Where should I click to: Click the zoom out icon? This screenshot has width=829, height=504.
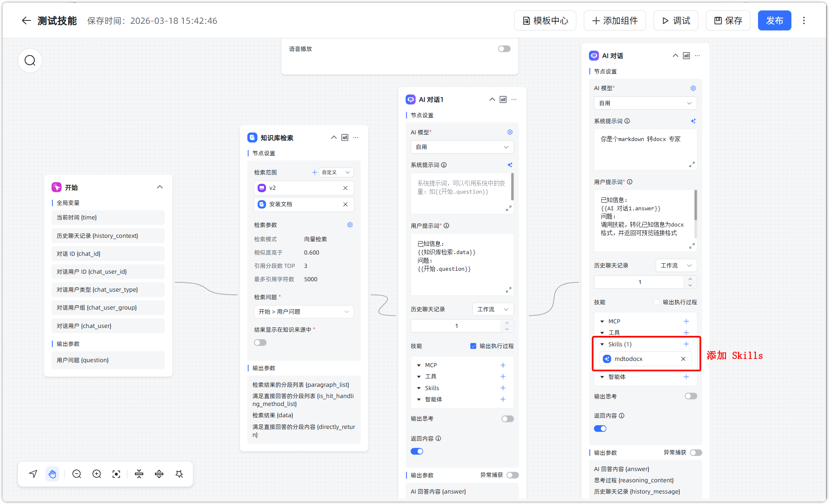pyautogui.click(x=76, y=474)
